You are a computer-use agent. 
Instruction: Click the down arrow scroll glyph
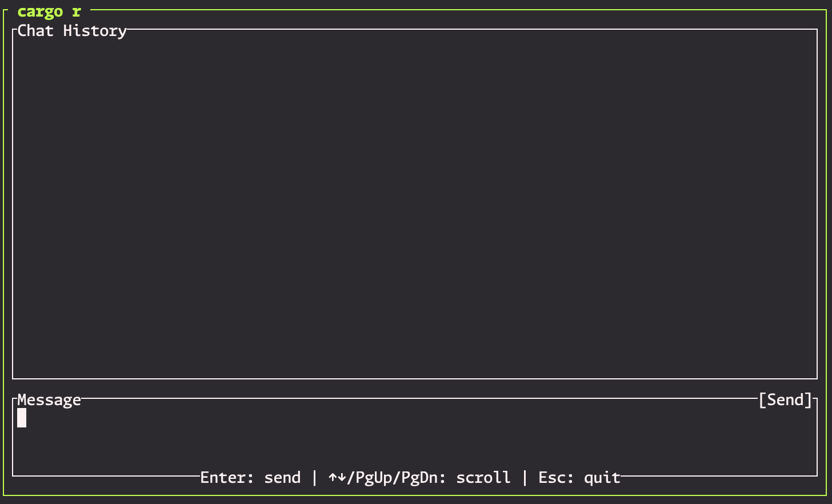click(342, 478)
